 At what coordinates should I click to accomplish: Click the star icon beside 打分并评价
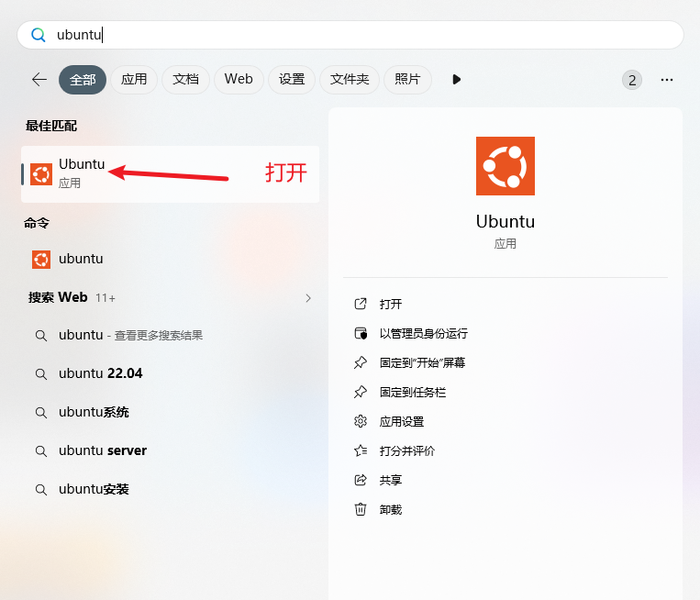point(361,450)
